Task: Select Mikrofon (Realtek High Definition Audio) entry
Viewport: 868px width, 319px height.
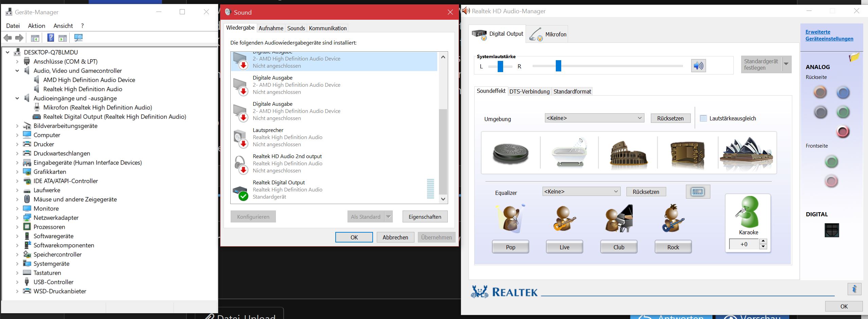Action: point(98,107)
